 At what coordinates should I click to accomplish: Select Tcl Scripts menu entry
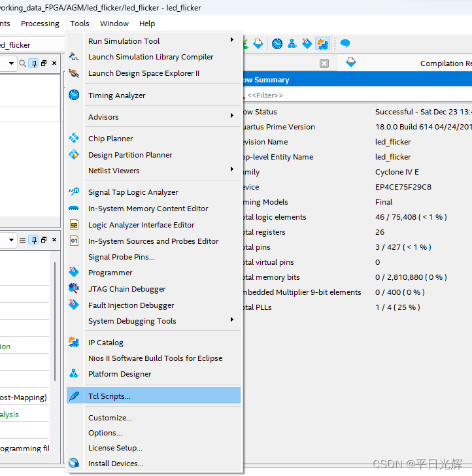(x=154, y=396)
